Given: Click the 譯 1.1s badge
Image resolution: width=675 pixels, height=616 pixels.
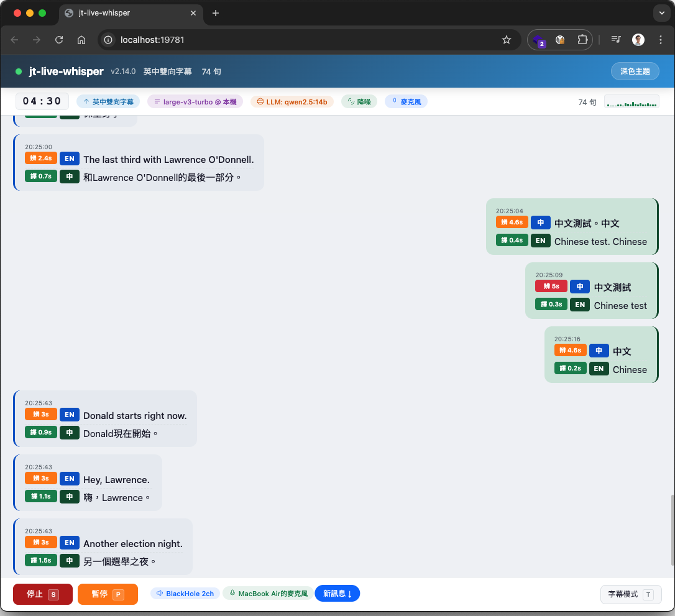Looking at the screenshot, I should (x=41, y=496).
